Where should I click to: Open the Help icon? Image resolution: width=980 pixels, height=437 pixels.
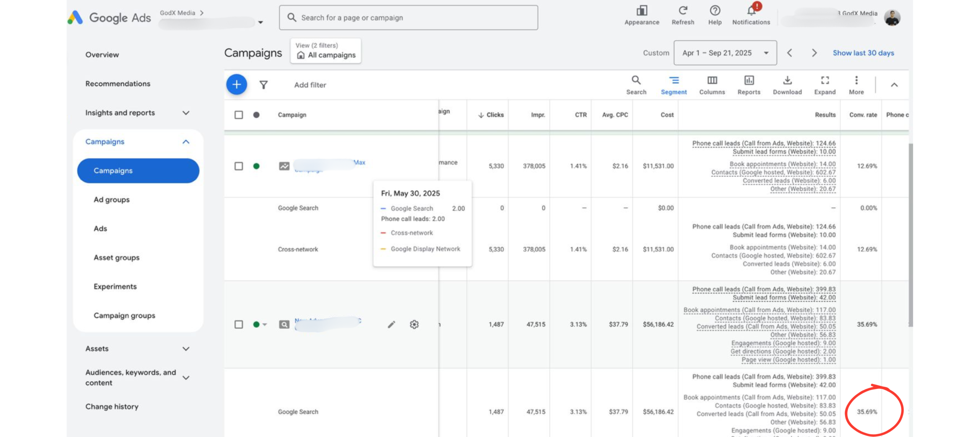tap(714, 10)
